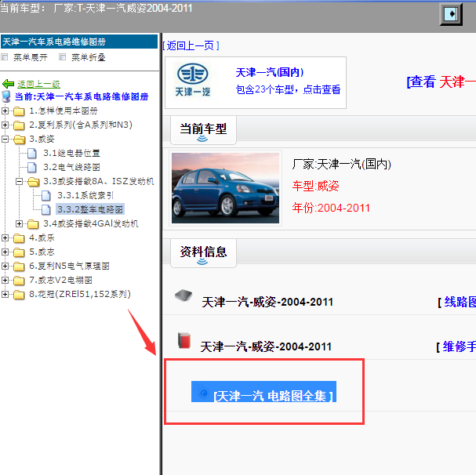This screenshot has width=476, height=475.
Task: Click the 返回上一级 link
Action: tap(38, 84)
